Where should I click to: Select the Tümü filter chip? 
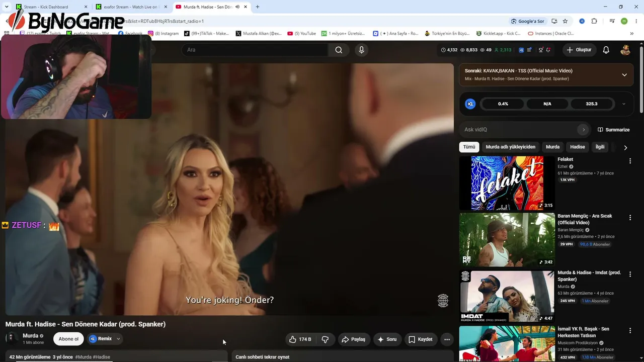pos(469,147)
